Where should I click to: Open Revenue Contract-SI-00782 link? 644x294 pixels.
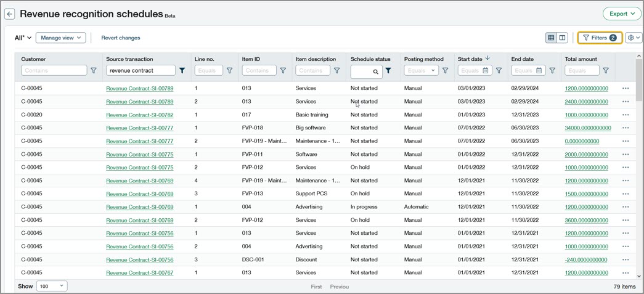(140, 115)
